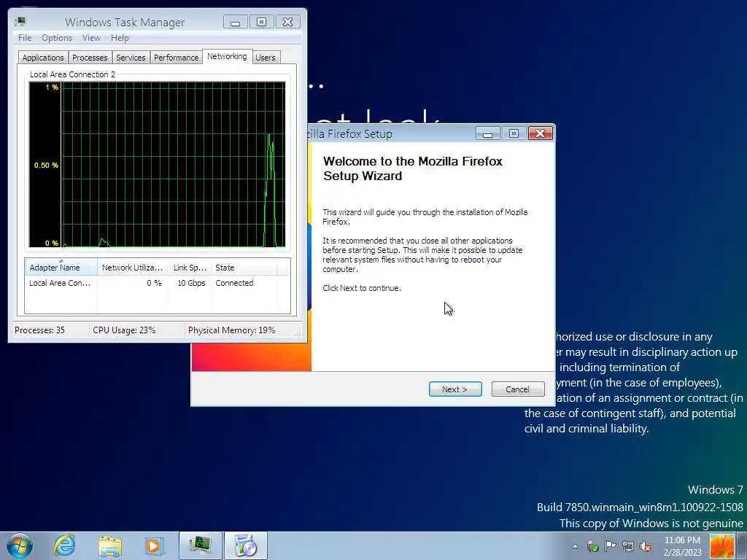The height and width of the screenshot is (560, 747).
Task: Open the File menu in Task Manager
Action: [25, 38]
